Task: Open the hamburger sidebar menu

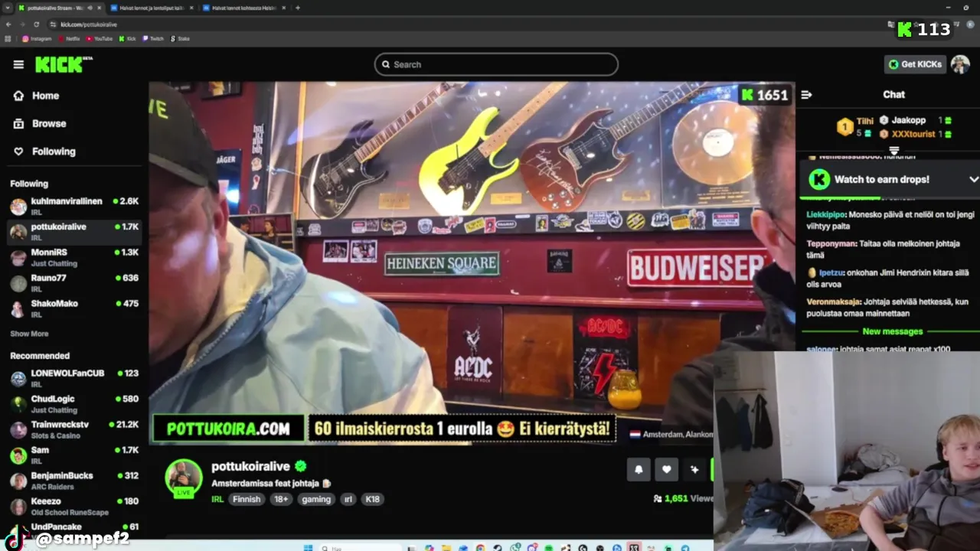Action: click(18, 64)
